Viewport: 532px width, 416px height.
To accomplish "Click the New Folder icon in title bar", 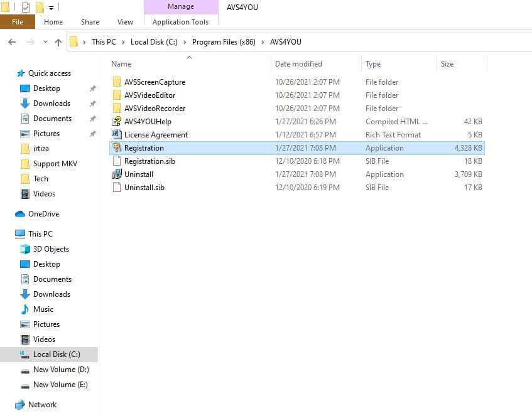I will [x=40, y=7].
